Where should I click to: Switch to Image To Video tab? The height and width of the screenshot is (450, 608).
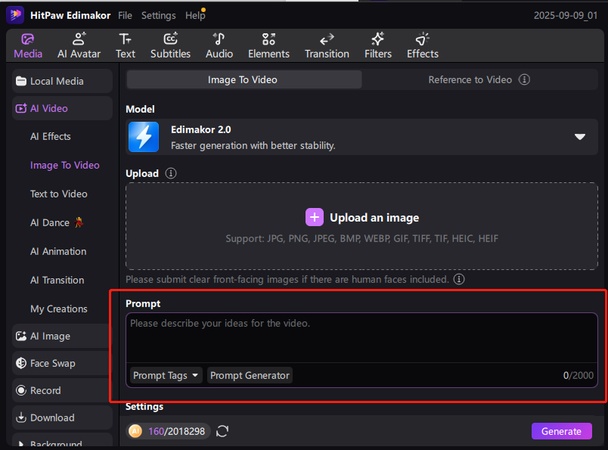[244, 79]
